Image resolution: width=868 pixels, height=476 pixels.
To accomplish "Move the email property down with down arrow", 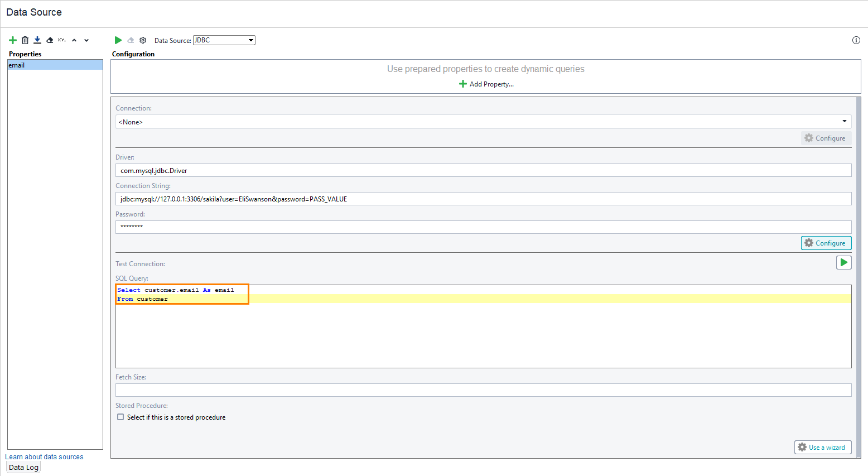I will (x=86, y=40).
